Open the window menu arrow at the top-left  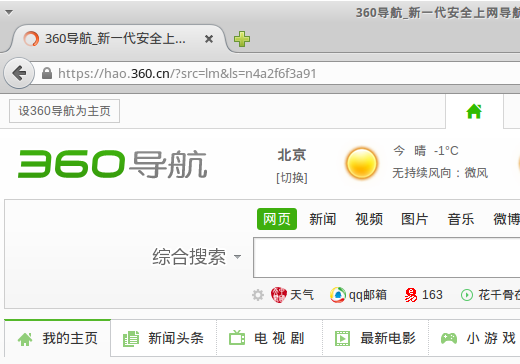point(9,12)
